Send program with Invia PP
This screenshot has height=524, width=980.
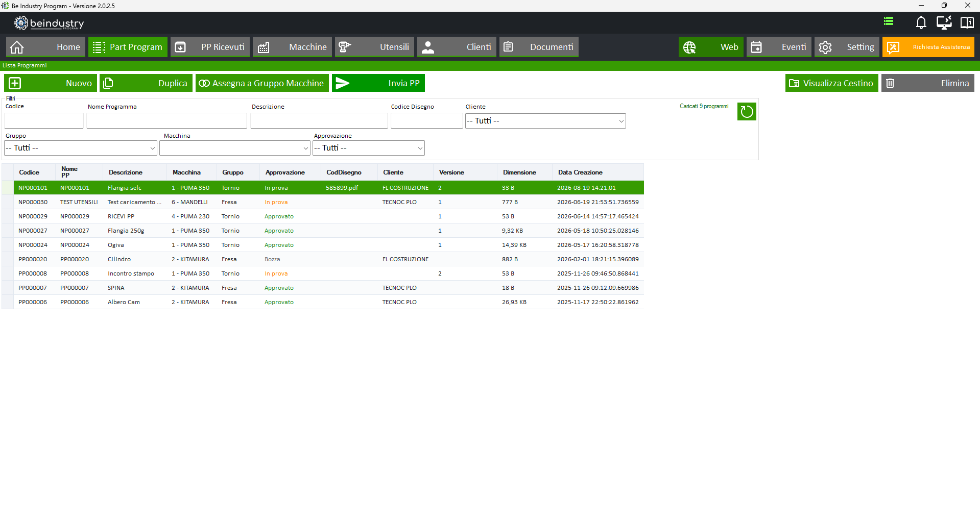pos(378,83)
